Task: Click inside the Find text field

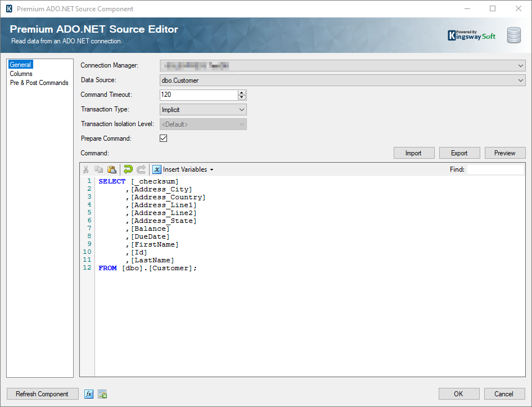Action: 495,169
